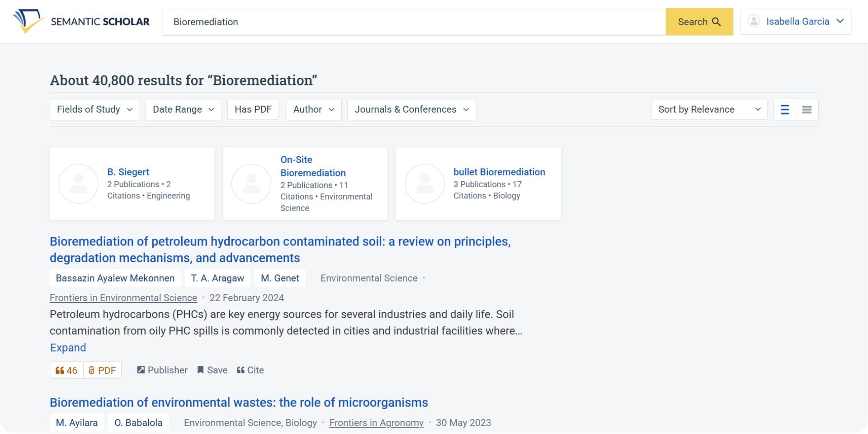Open the Author filter dropdown
The image size is (868, 434).
(x=313, y=109)
